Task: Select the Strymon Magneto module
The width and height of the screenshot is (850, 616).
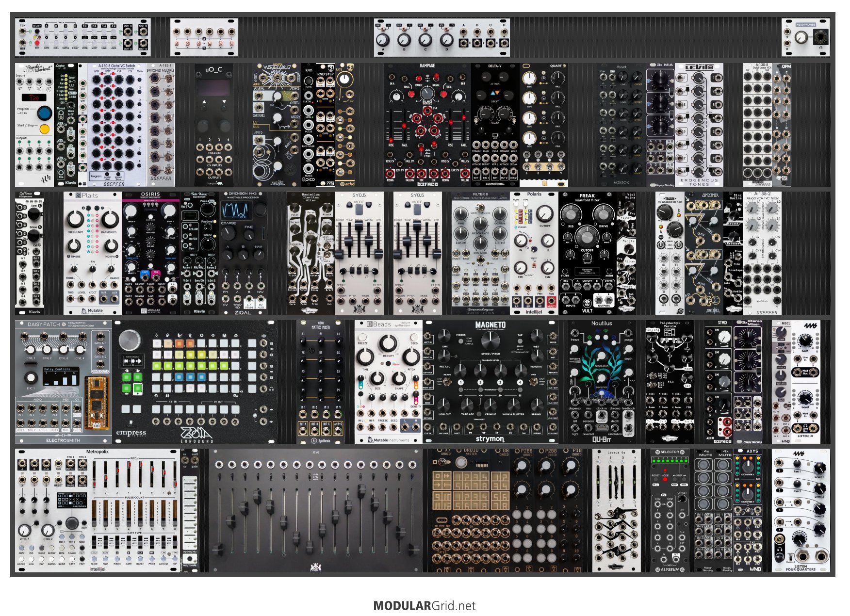Action: [490, 382]
